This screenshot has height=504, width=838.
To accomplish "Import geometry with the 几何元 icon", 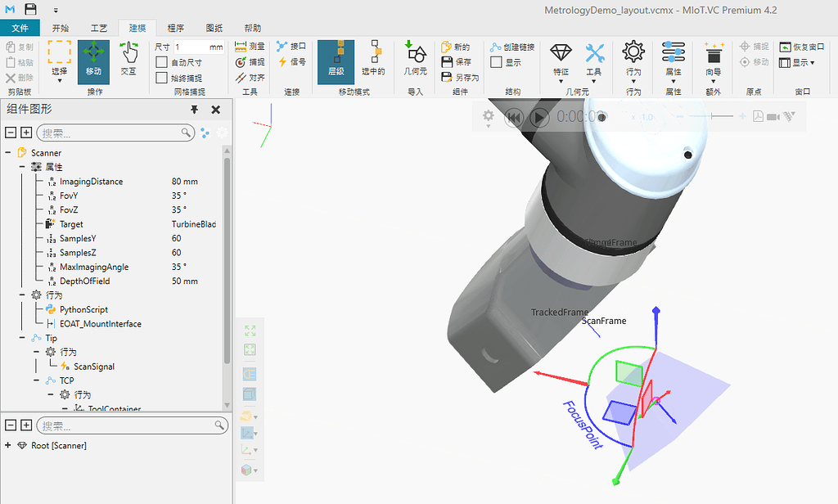I will pyautogui.click(x=414, y=59).
